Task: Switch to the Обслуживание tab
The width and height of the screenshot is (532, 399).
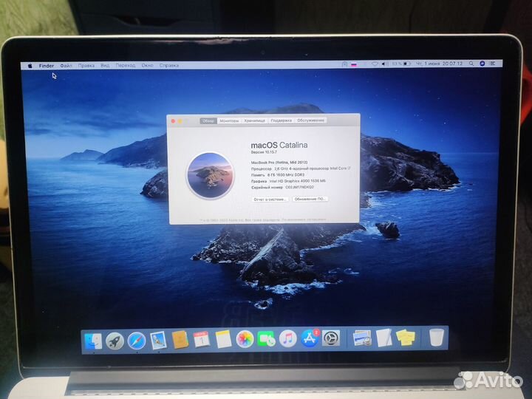Action: tap(310, 120)
